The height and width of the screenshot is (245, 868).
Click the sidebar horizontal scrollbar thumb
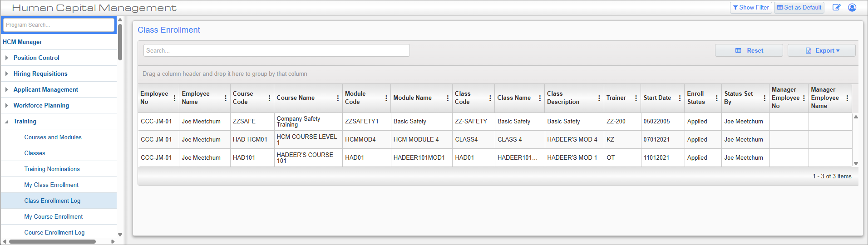pos(52,241)
